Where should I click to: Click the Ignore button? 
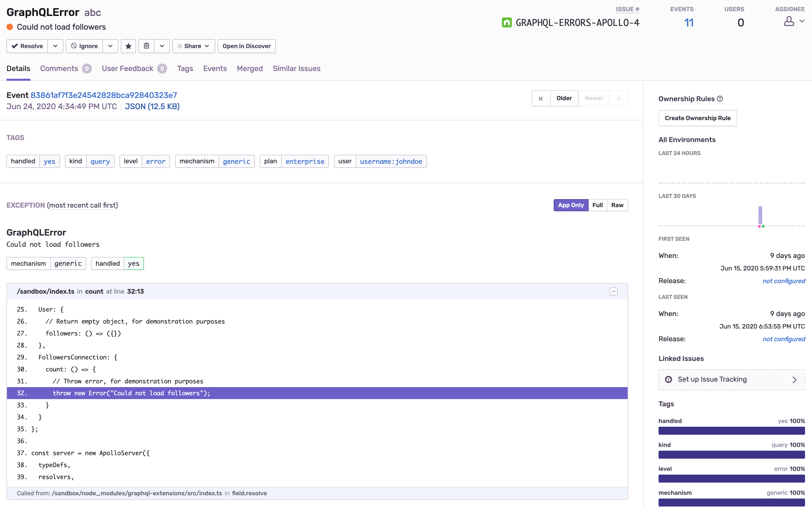tap(84, 46)
